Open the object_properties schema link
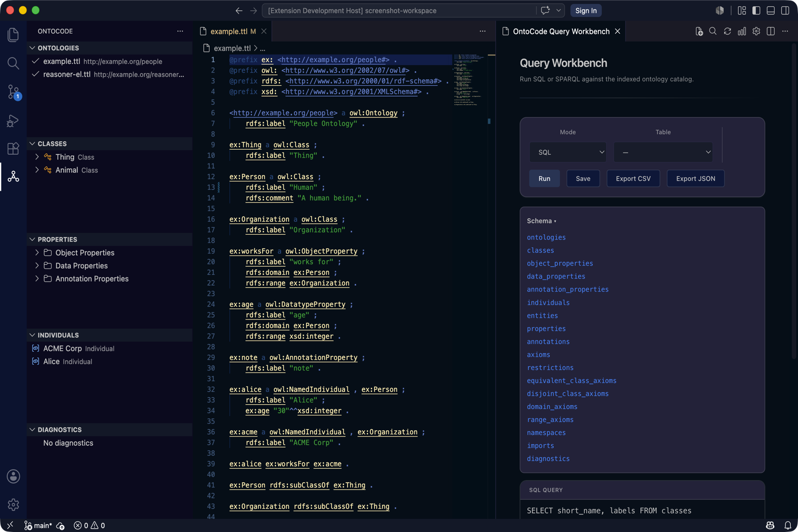This screenshot has width=798, height=532. [560, 263]
